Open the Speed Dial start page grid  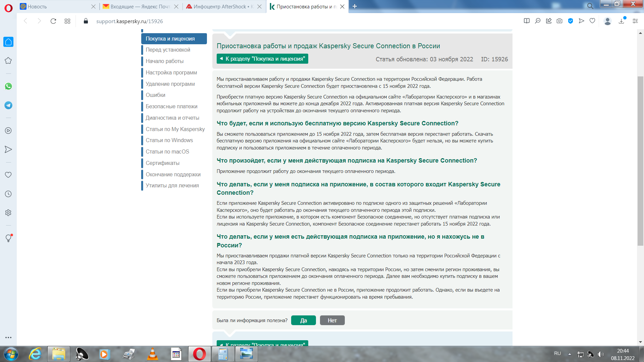pyautogui.click(x=67, y=21)
